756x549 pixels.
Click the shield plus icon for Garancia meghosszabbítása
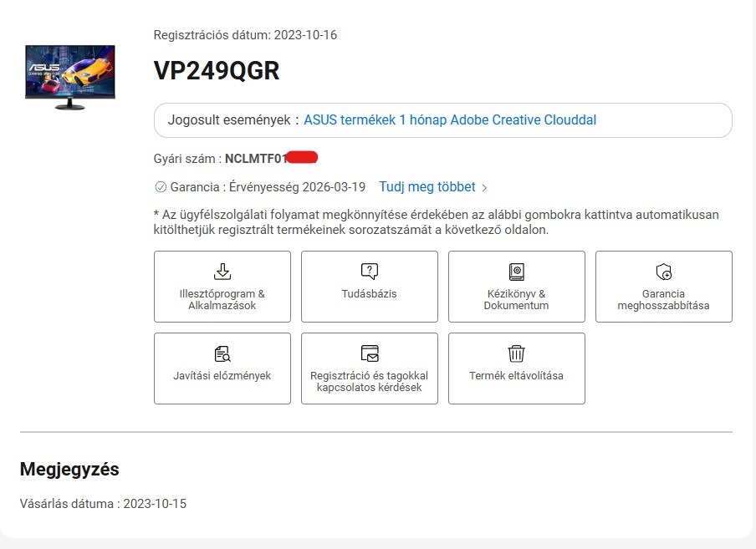point(664,272)
